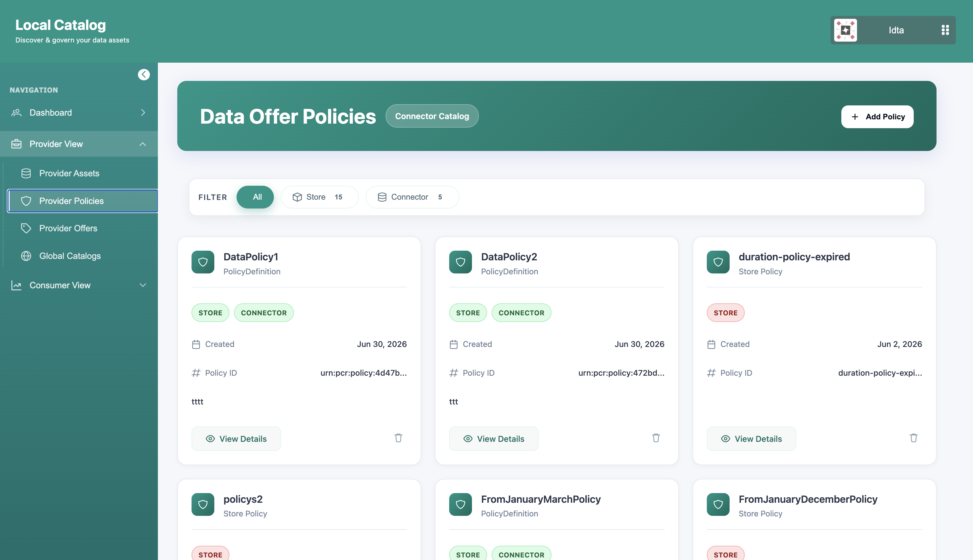Click the duration-policy-expi... policy ID value
973x560 pixels.
pos(880,373)
